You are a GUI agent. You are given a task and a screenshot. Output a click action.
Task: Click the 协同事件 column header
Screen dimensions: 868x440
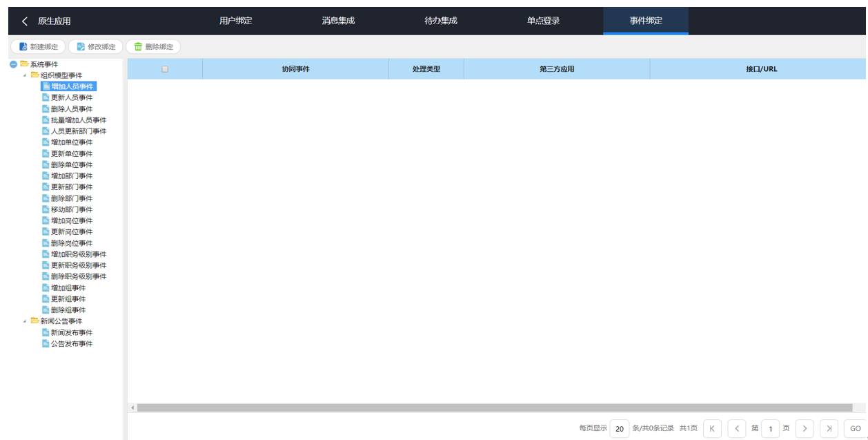tap(295, 69)
